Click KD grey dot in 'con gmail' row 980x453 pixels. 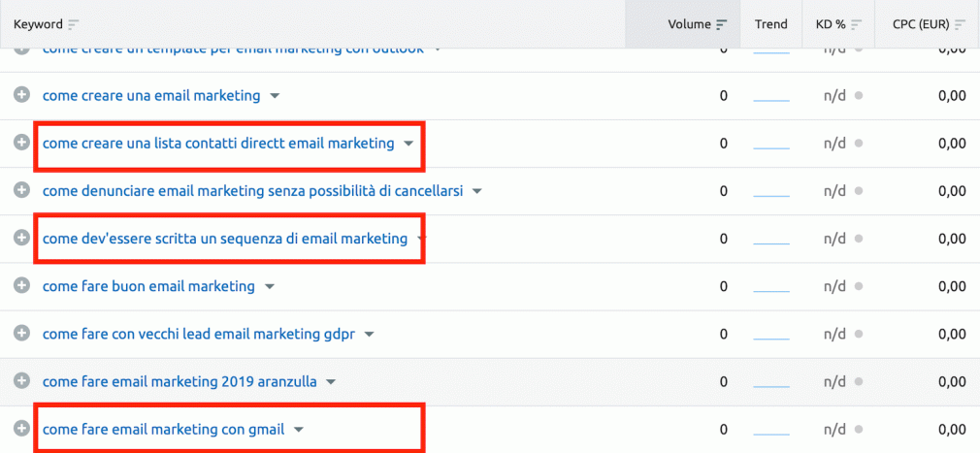pos(859,430)
